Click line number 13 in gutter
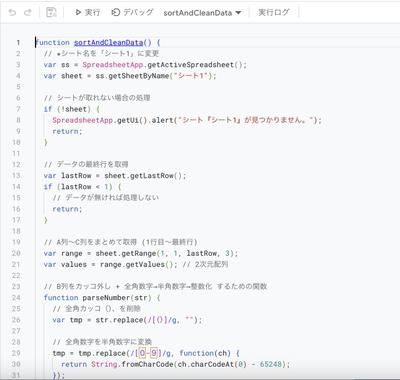Viewport: 400px width, 380px height. [17, 176]
